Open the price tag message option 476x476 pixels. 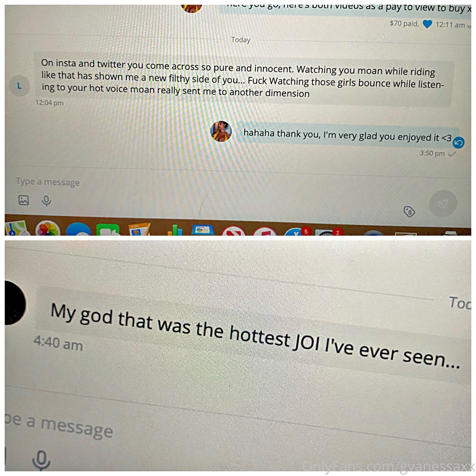[409, 211]
